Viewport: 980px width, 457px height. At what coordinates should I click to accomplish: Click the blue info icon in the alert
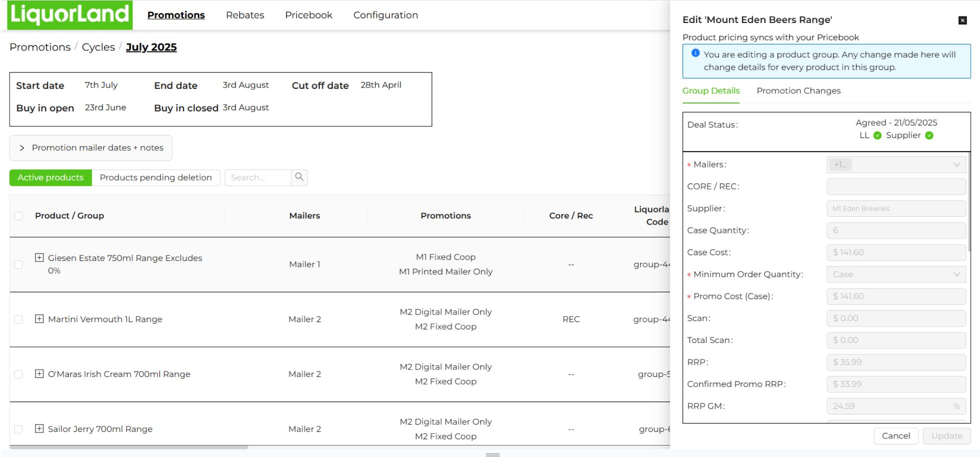coord(695,53)
